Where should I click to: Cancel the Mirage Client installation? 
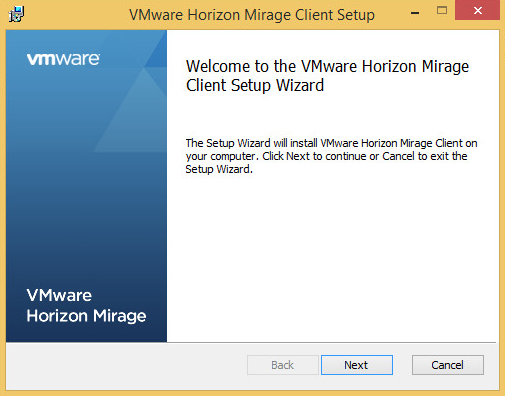click(x=448, y=365)
